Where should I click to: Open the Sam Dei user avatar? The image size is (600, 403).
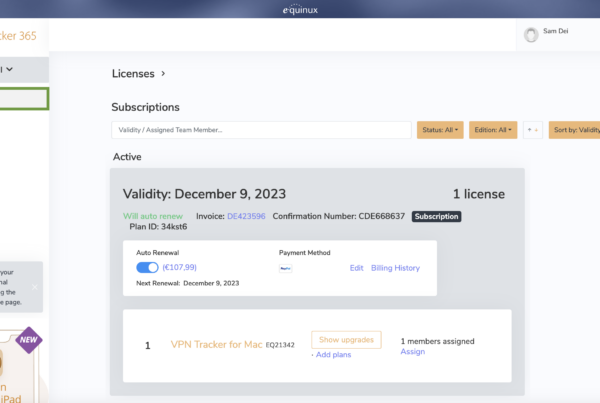[531, 35]
